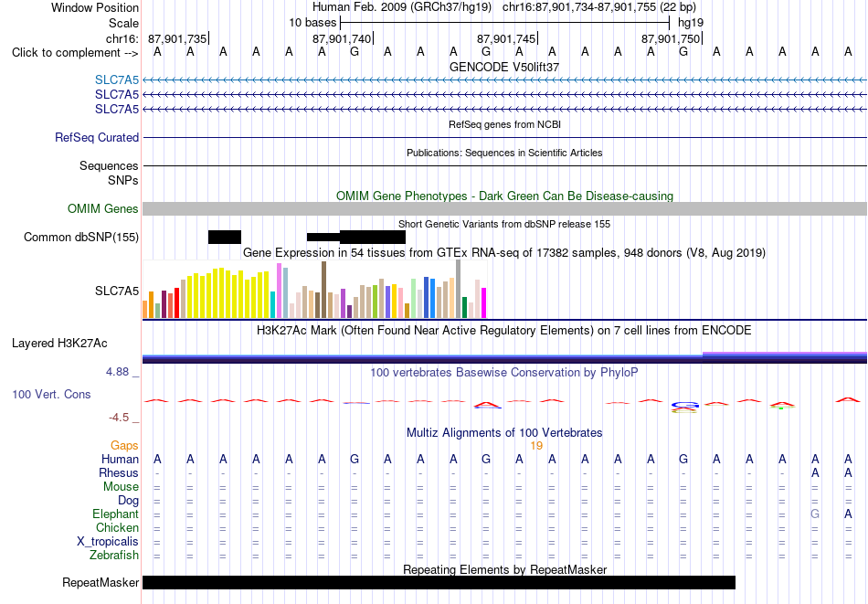Click the Scale label

coord(124,23)
